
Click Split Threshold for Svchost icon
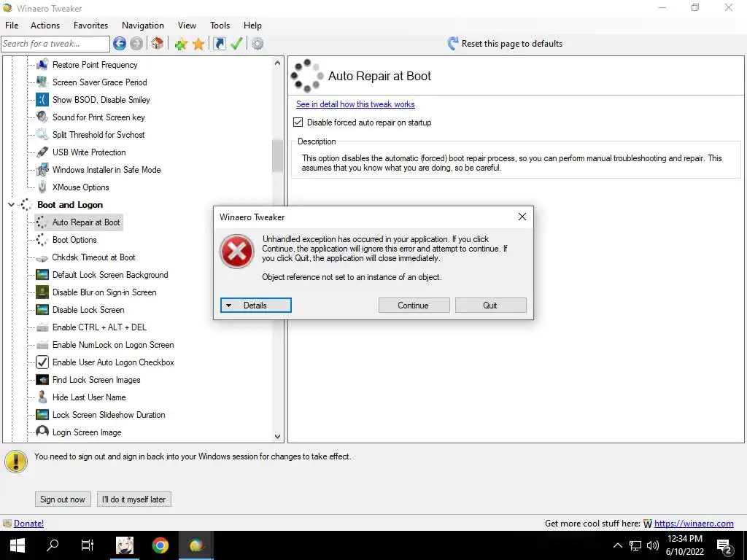tap(42, 134)
